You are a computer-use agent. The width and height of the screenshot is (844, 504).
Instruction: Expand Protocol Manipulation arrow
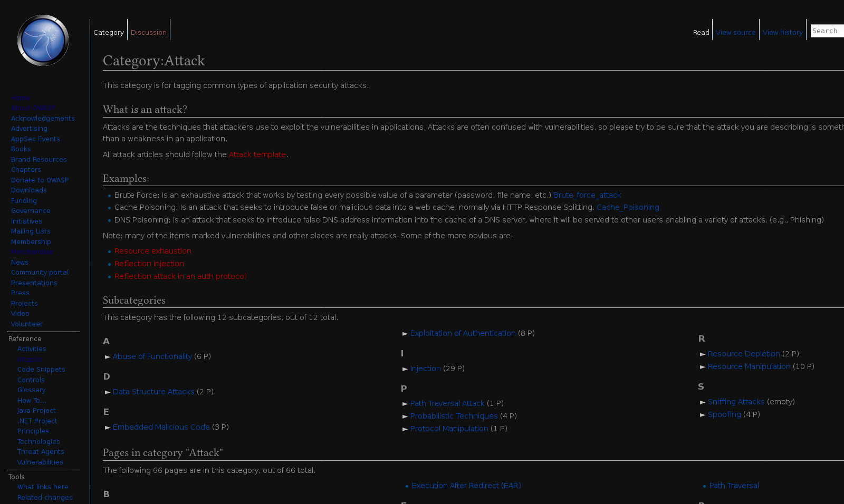point(405,429)
